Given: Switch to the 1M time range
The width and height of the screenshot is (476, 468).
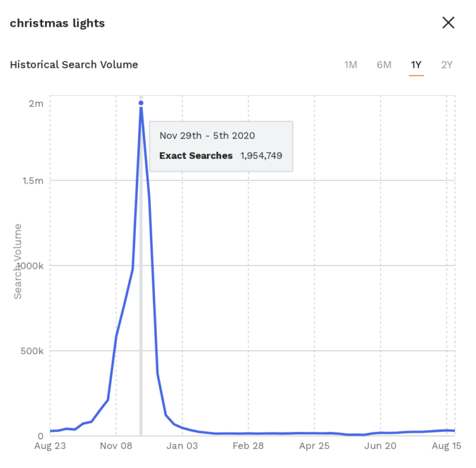Looking at the screenshot, I should (x=350, y=65).
